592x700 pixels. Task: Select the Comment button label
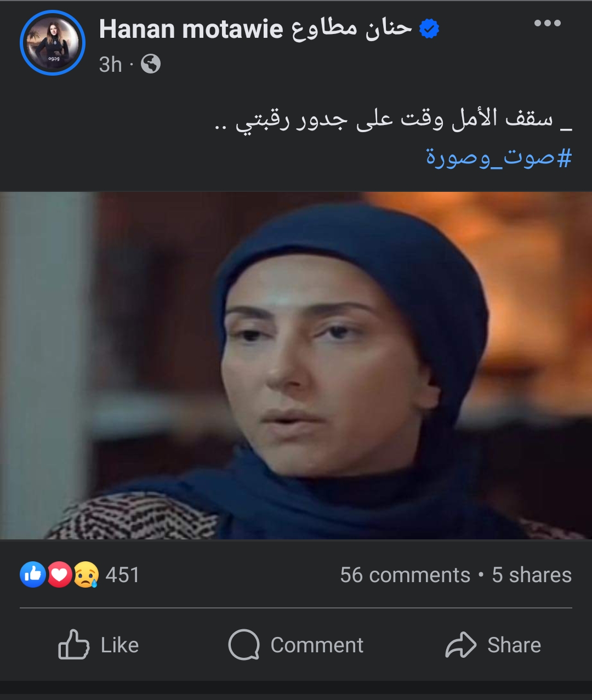[317, 645]
